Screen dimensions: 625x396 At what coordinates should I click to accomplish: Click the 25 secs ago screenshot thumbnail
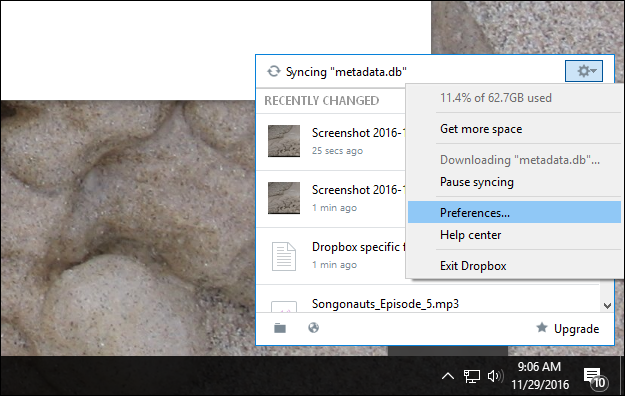pyautogui.click(x=284, y=141)
